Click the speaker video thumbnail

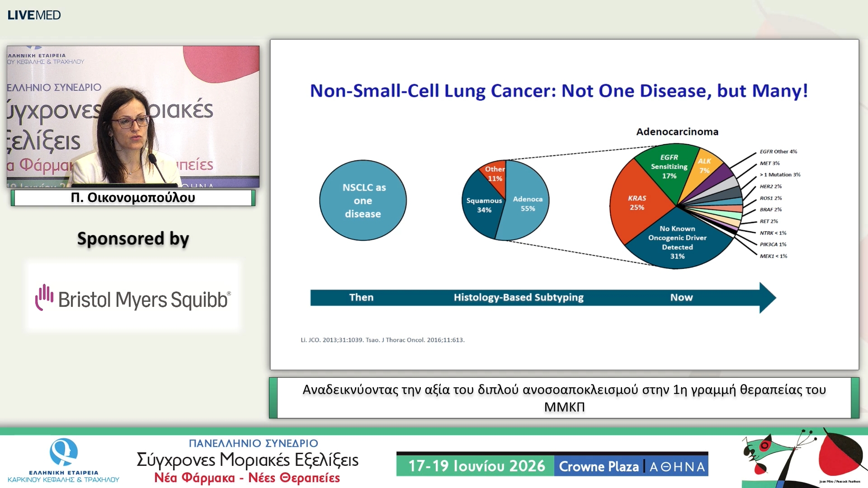133,117
